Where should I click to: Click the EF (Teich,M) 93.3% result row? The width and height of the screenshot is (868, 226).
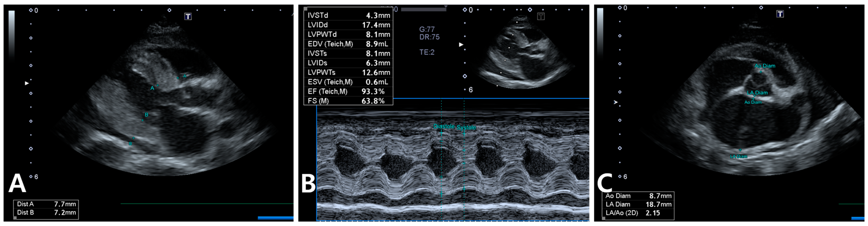(348, 91)
